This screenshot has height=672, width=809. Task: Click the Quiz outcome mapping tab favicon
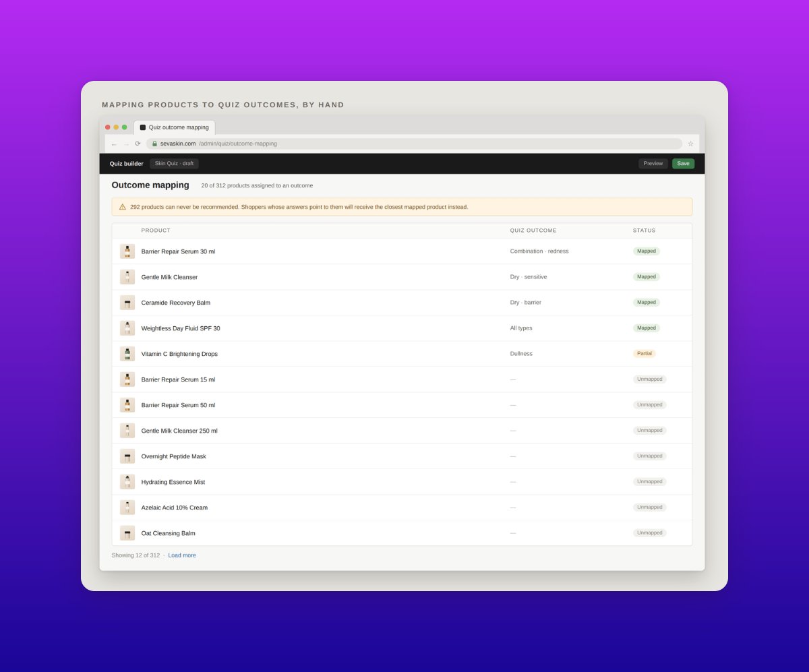pos(143,127)
